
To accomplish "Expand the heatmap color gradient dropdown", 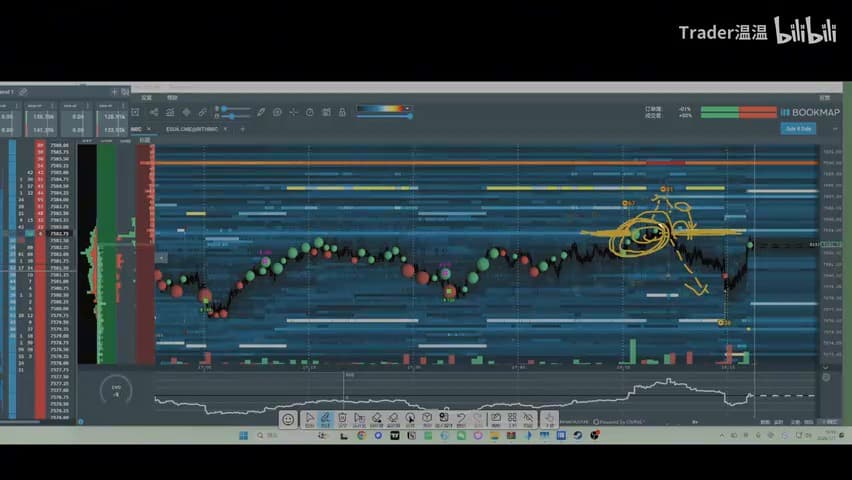I will coord(408,108).
